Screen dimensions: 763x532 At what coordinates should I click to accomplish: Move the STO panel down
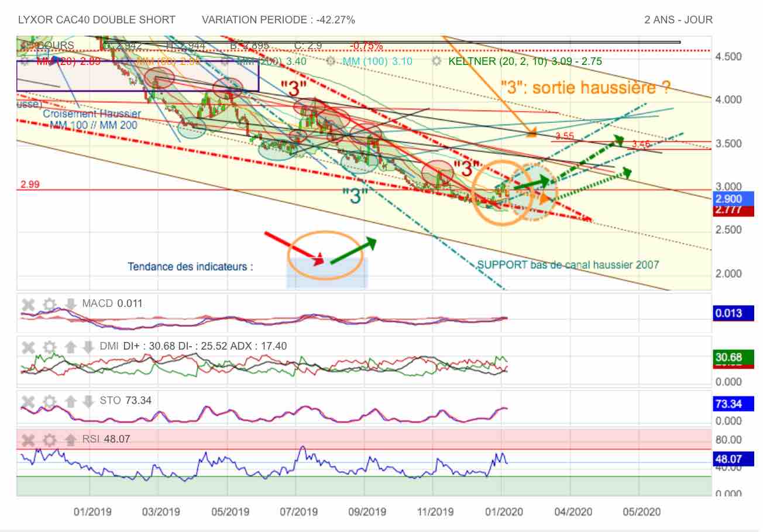point(88,401)
